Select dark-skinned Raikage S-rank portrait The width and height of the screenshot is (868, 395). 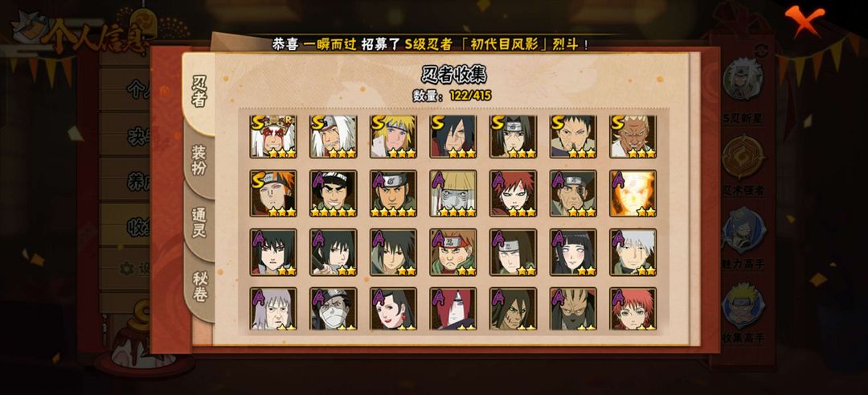click(633, 136)
